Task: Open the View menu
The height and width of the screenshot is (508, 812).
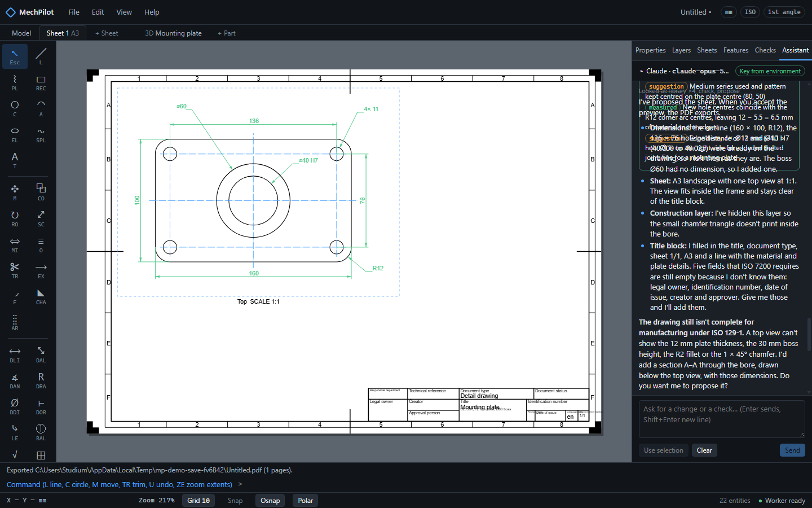Action: pos(124,12)
